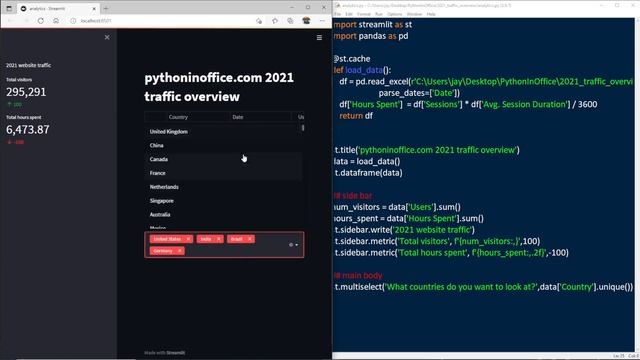Select the Singapore row in dataframe
Viewport: 640px width, 360px height.
[x=223, y=201]
